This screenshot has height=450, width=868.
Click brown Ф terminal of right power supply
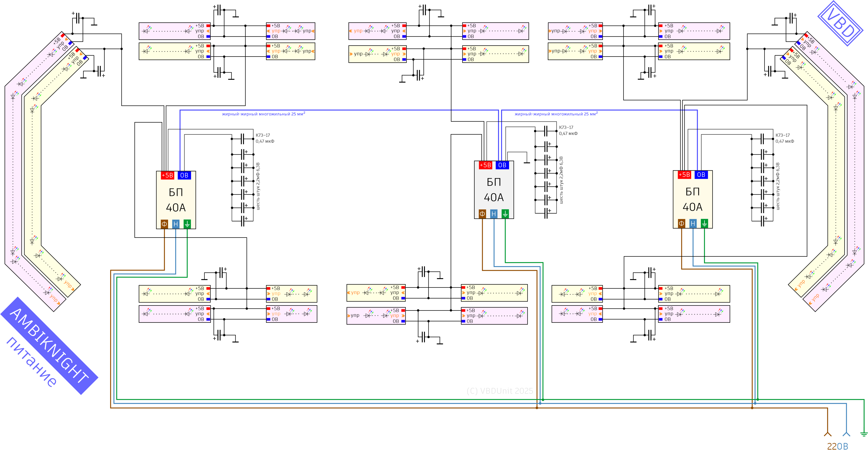681,223
